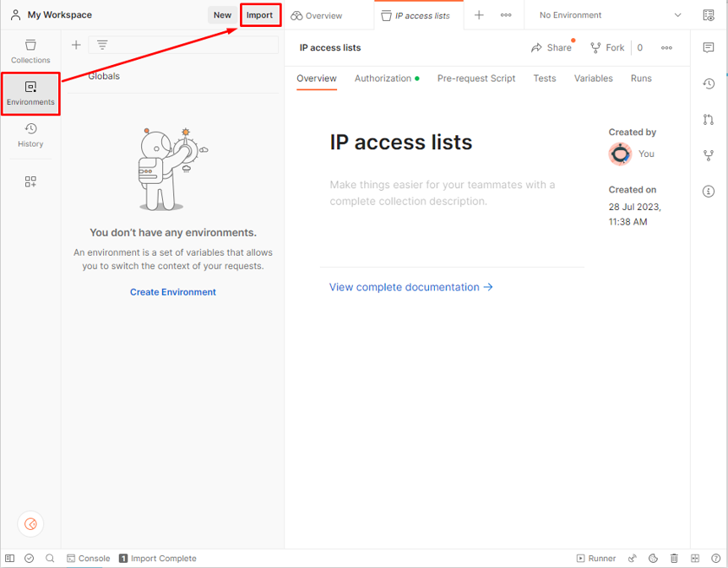
Task: Open Find and Replace in status bar
Action: [x=50, y=559]
